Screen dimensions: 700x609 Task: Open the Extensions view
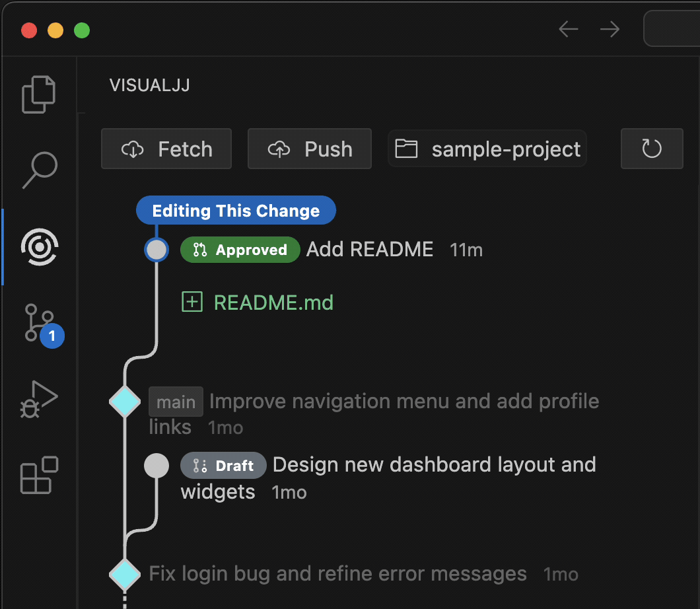click(39, 476)
